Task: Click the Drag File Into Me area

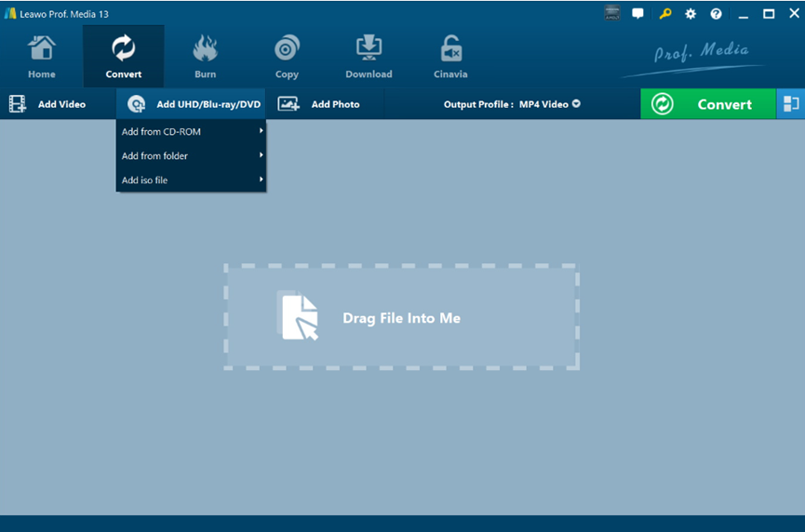Action: pyautogui.click(x=401, y=317)
